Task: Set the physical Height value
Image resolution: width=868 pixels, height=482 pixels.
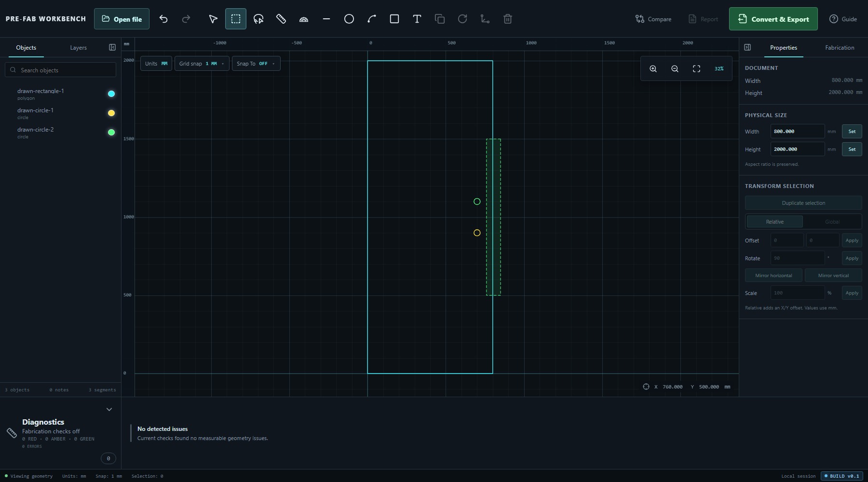Action: 852,149
